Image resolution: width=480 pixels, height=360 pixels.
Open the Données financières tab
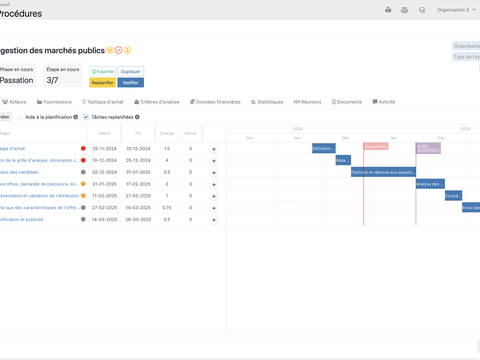click(215, 102)
